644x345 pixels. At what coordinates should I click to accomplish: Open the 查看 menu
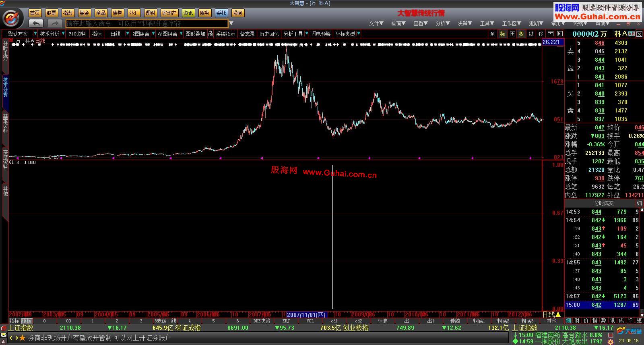click(421, 23)
